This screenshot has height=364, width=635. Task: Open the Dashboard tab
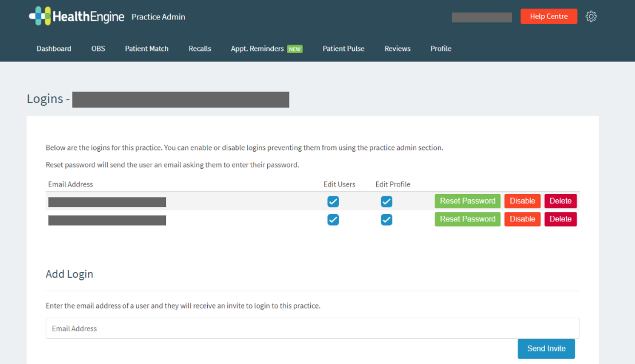coord(53,49)
